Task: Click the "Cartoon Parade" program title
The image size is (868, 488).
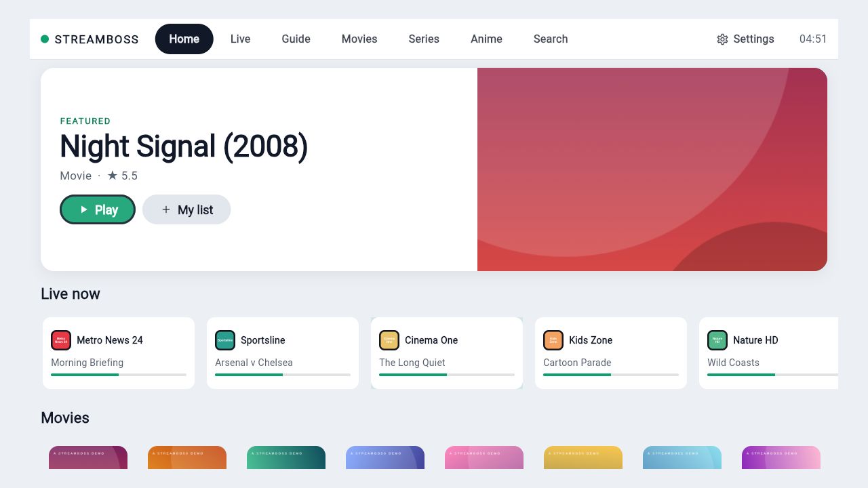Action: pyautogui.click(x=577, y=363)
